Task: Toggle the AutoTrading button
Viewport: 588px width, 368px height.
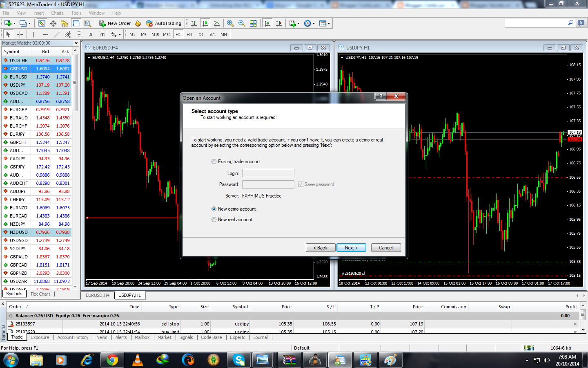Action: click(164, 23)
